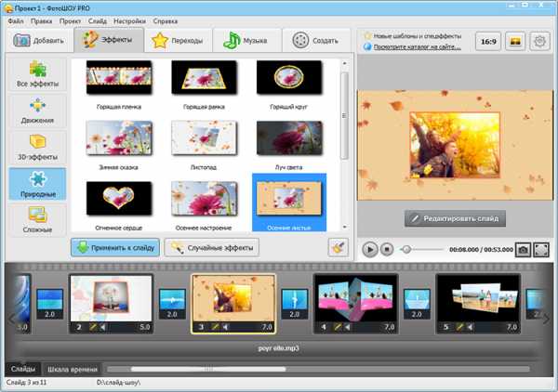Screen dimensions: 558x392
Task: Open the Правка menu
Action: pyautogui.click(x=41, y=21)
